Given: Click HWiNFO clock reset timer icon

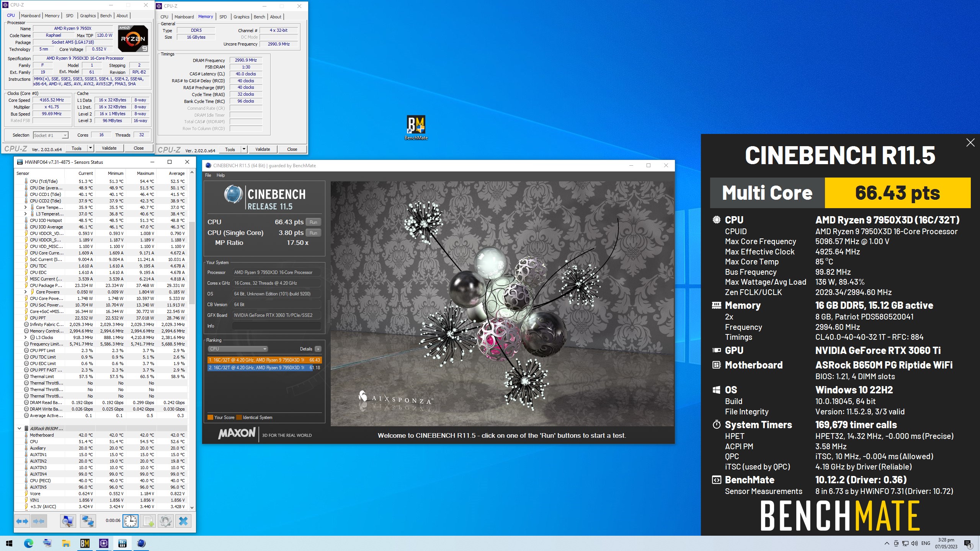Looking at the screenshot, I should click(131, 521).
